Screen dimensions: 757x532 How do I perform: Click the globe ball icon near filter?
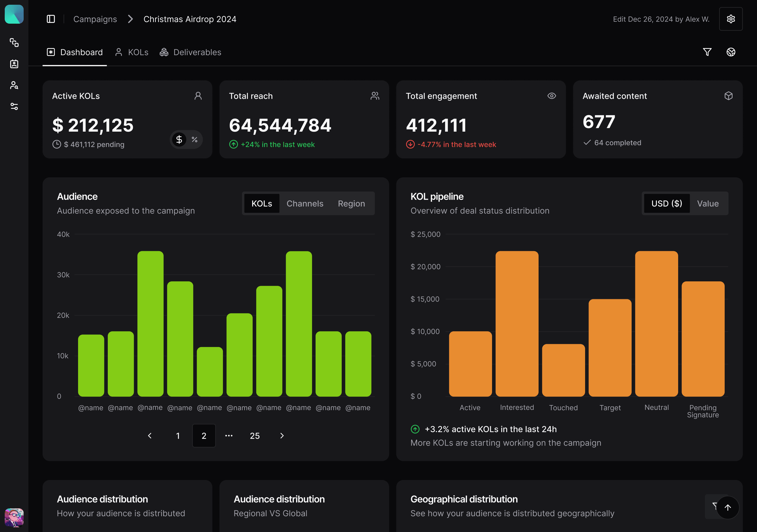click(731, 52)
